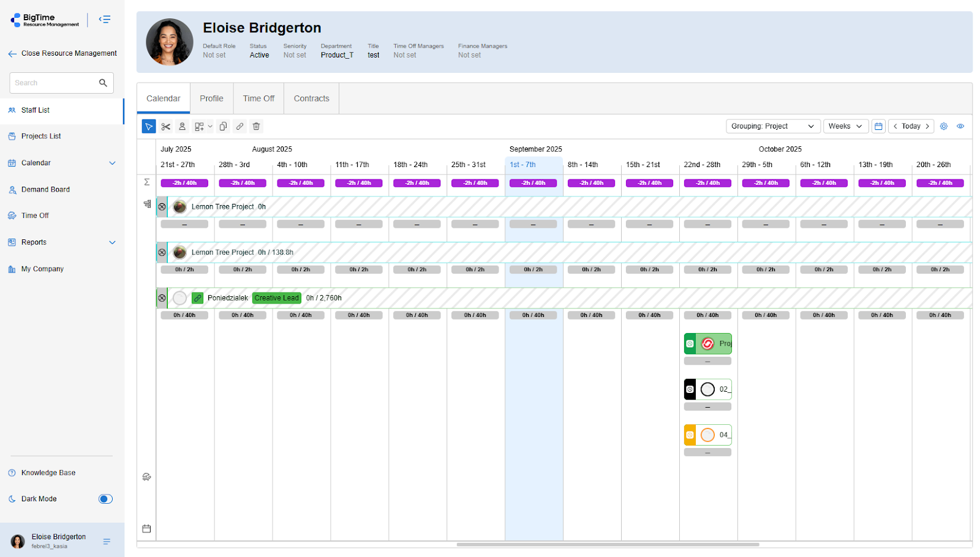Open the Contracts tab

click(311, 99)
